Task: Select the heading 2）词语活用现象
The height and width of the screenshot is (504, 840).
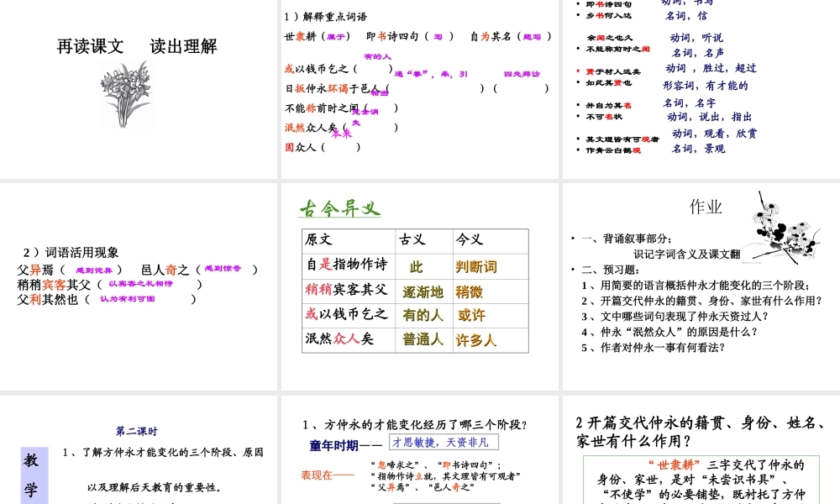Action: point(71,252)
